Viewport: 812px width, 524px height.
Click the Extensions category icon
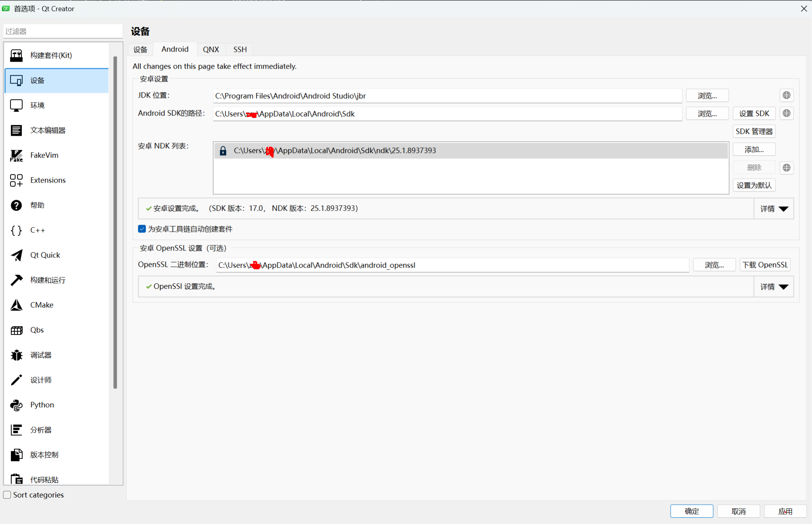point(16,180)
